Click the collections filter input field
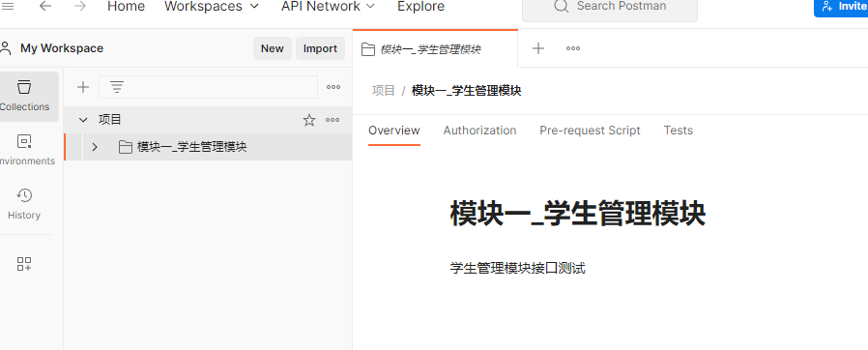 [x=208, y=87]
